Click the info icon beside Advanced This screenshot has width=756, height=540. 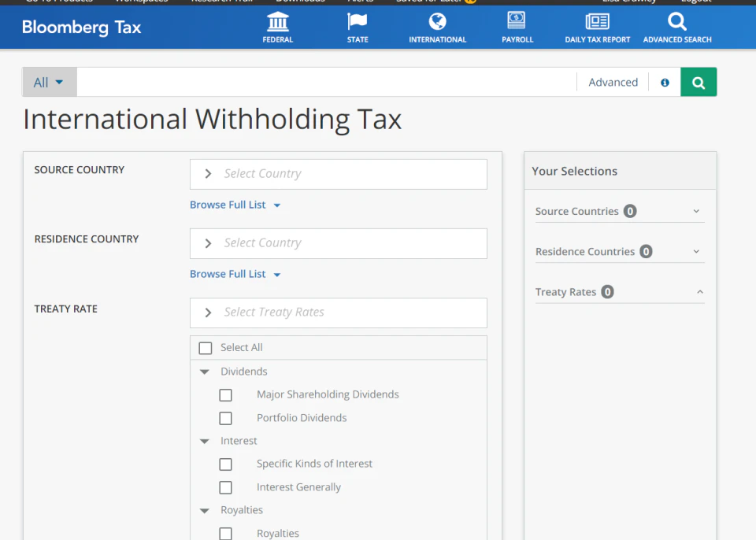[664, 82]
